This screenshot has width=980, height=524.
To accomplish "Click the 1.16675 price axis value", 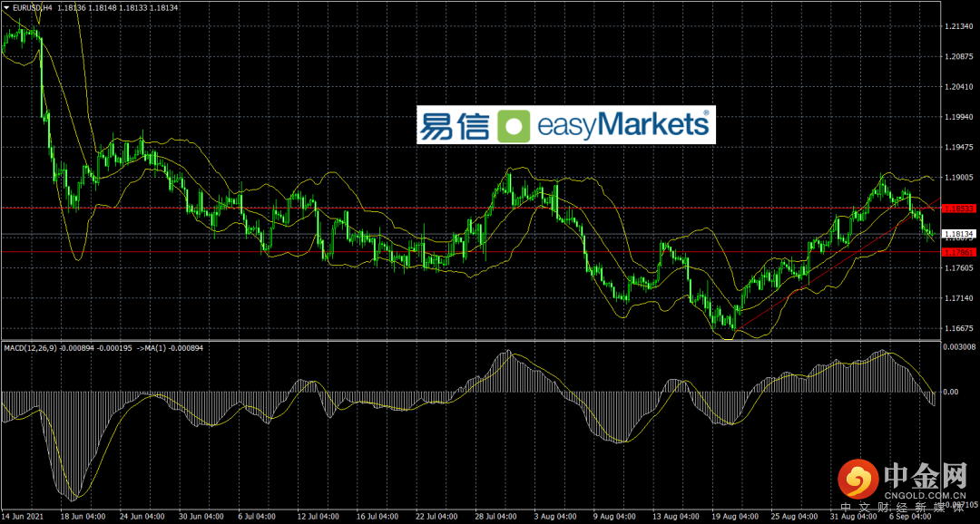I will click(959, 328).
